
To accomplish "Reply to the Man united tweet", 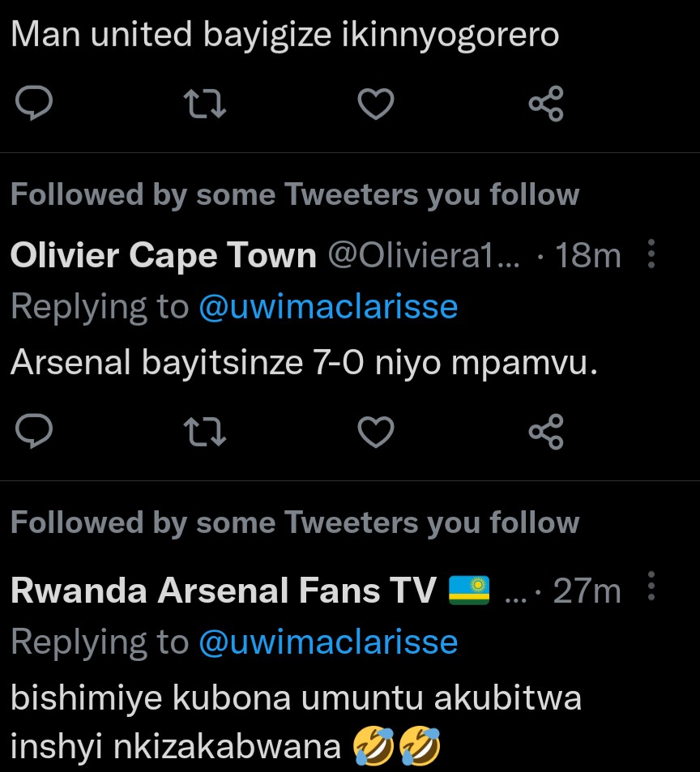I will pos(34,104).
